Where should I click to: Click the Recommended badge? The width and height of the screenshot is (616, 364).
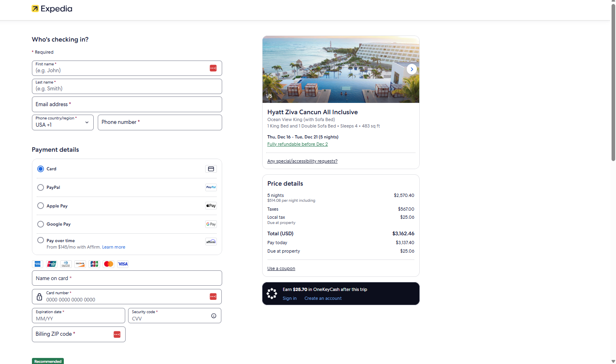[48, 361]
